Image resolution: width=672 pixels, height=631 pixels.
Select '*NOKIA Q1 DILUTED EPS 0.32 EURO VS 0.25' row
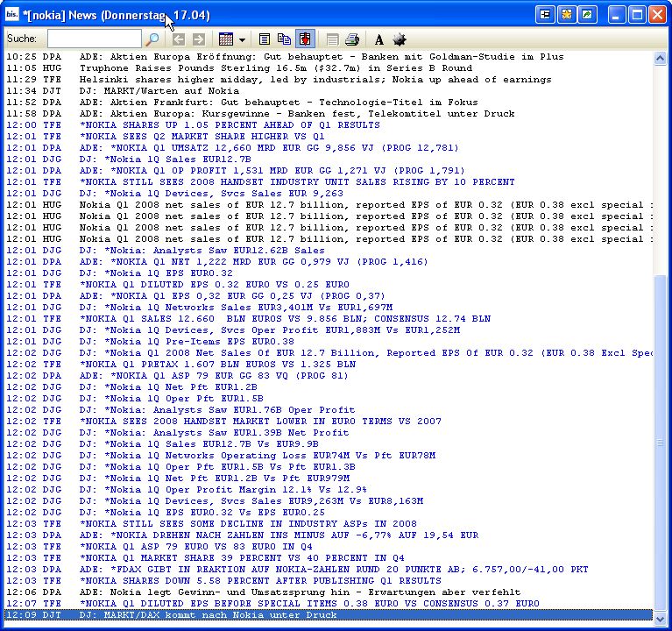[329, 285]
